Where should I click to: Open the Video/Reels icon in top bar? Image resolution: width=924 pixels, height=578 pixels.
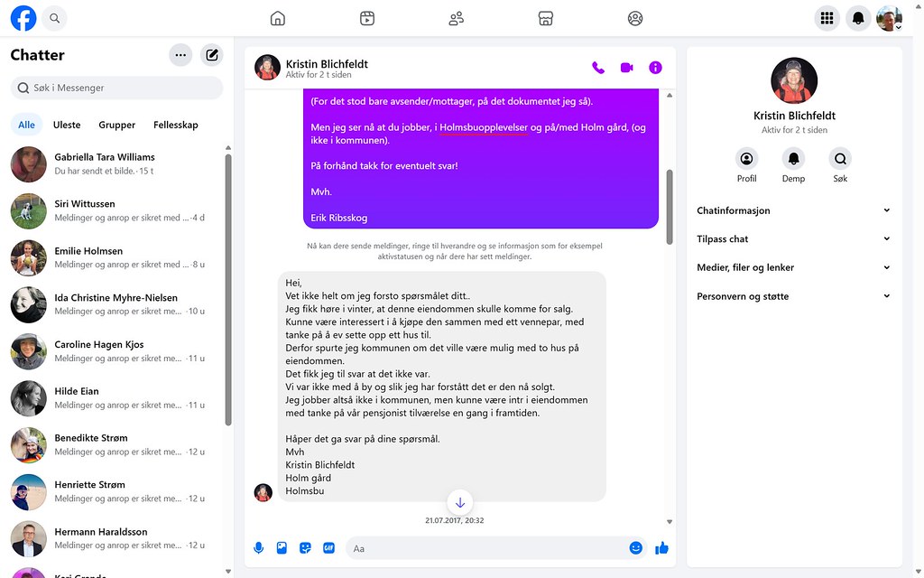coord(367,18)
